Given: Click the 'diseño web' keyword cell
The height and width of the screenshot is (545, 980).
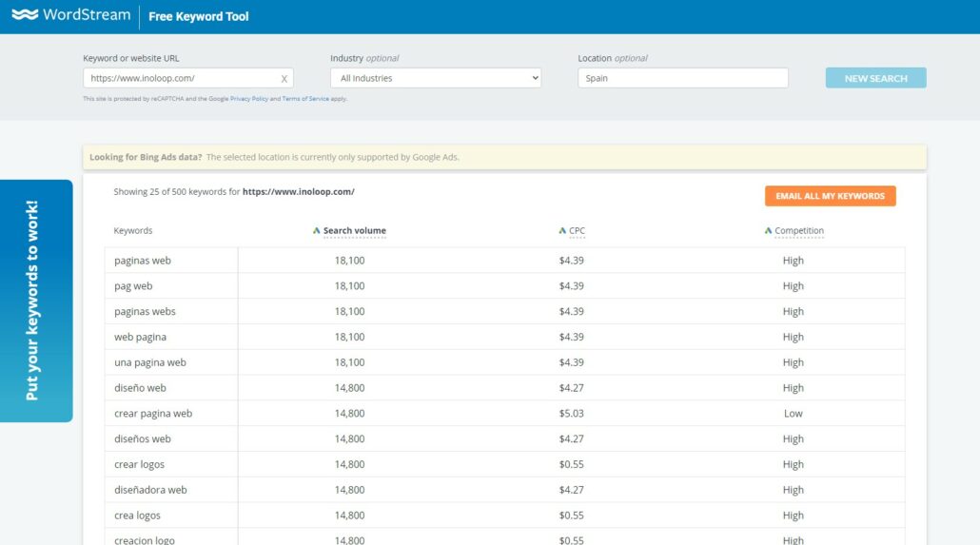Looking at the screenshot, I should pyautogui.click(x=140, y=388).
